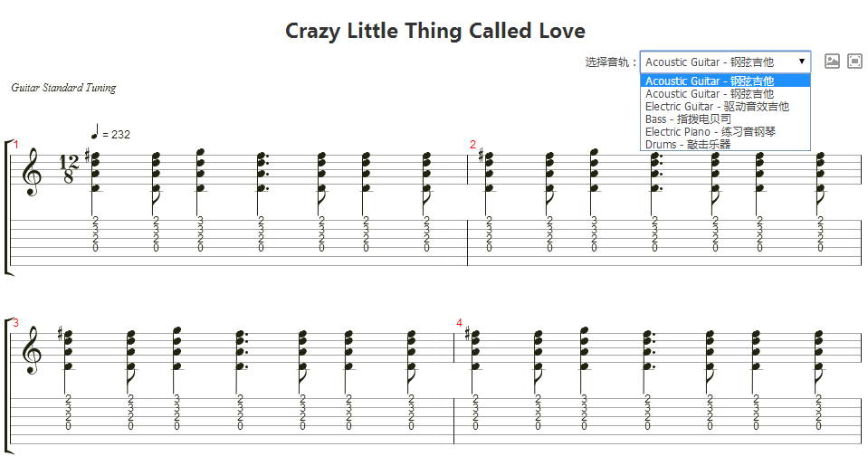The width and height of the screenshot is (868, 456).
Task: Switch to the Bass track
Action: (x=688, y=119)
